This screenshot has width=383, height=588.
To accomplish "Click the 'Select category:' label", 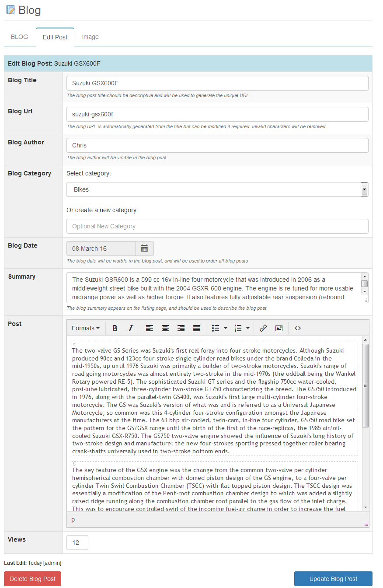I will [89, 173].
